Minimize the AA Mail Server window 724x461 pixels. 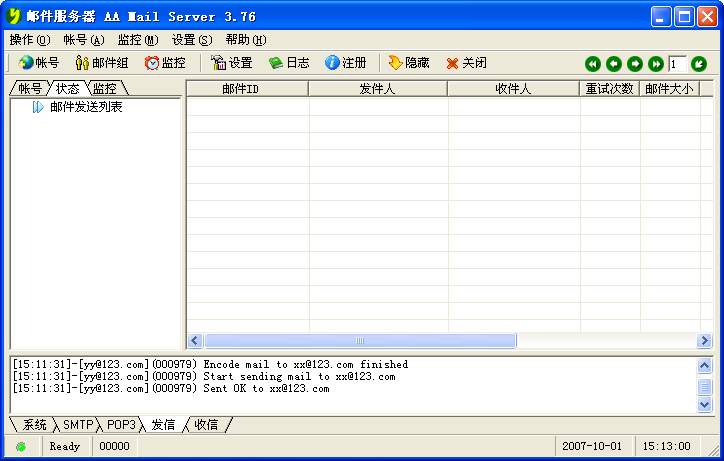tap(661, 17)
